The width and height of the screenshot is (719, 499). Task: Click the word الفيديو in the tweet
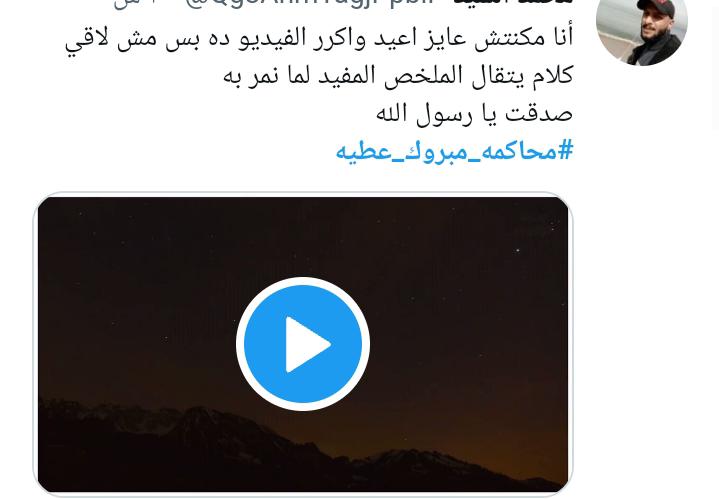pyautogui.click(x=271, y=39)
